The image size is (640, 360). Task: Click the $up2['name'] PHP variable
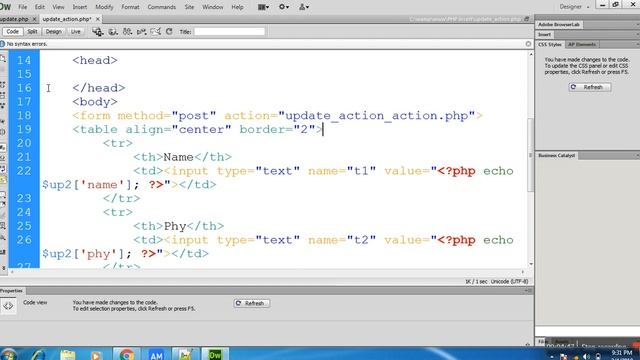(87, 185)
